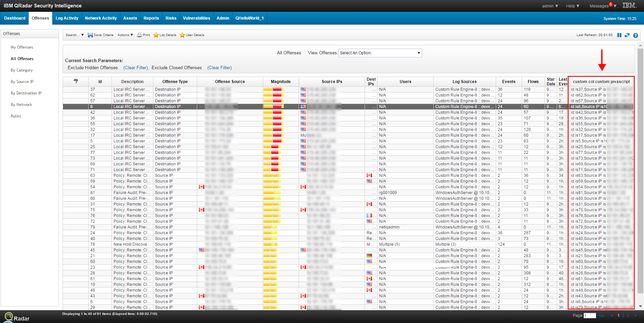Go to page 2 of results

click(623, 316)
